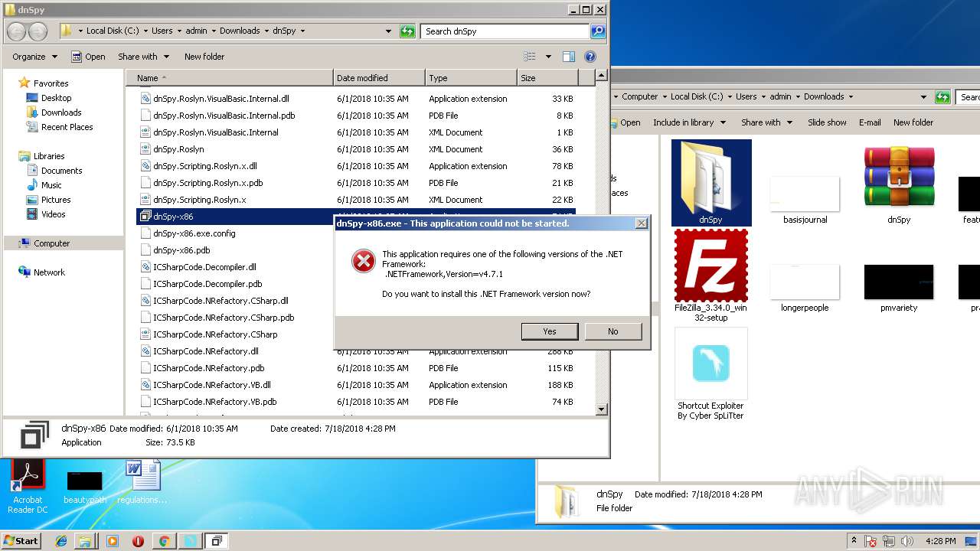The image size is (980, 551).
Task: Select Network in navigation pane
Action: (49, 272)
